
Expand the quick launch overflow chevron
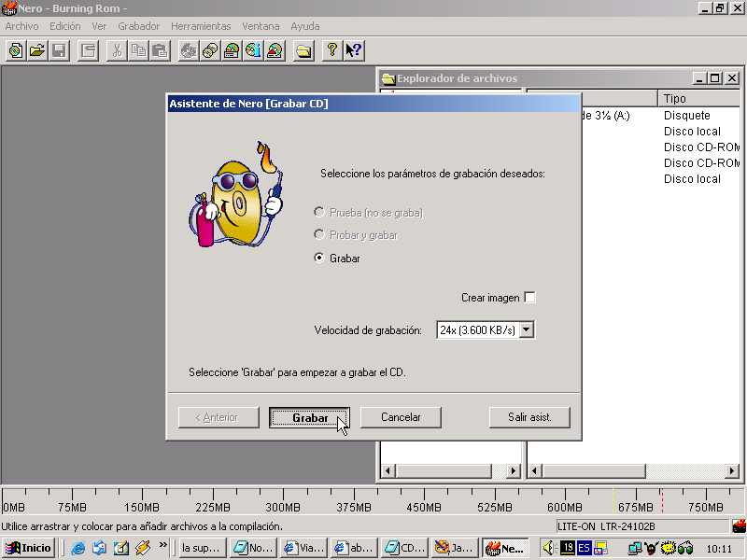pyautogui.click(x=163, y=545)
